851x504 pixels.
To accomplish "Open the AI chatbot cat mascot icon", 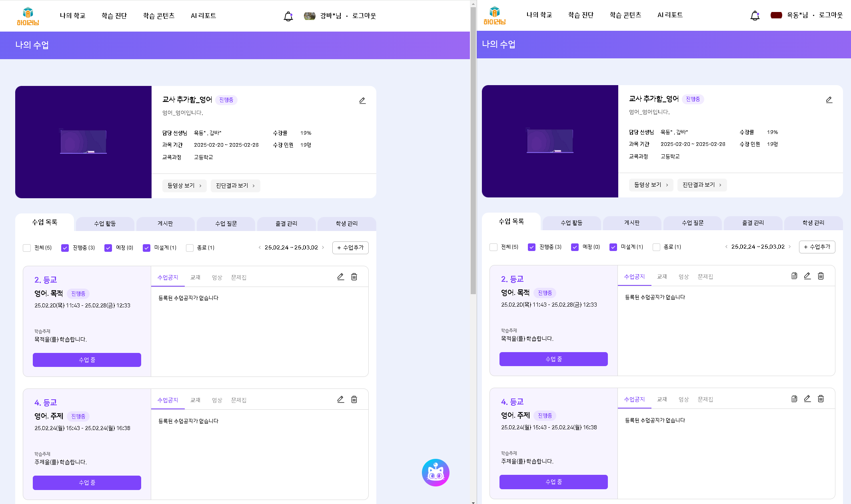I will 435,472.
